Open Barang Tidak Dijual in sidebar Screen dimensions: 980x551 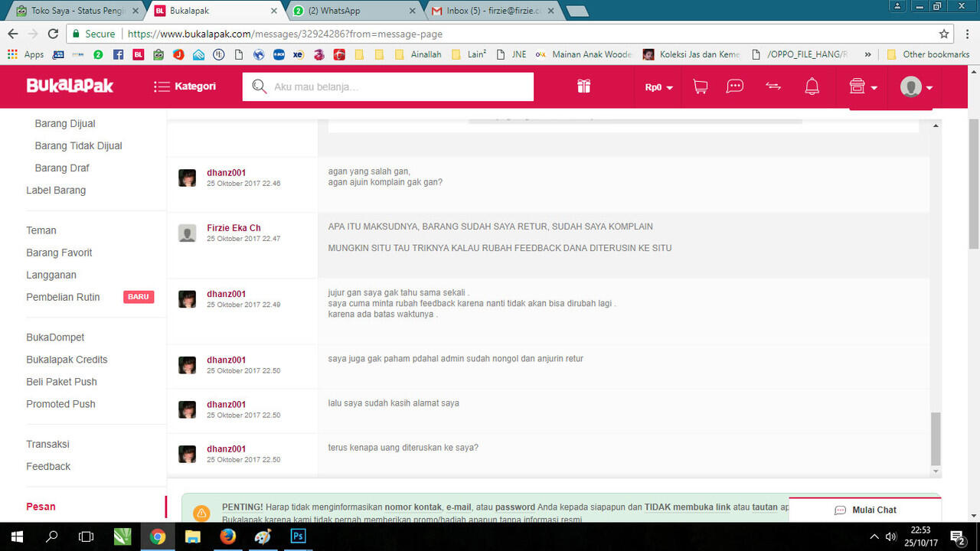click(78, 145)
